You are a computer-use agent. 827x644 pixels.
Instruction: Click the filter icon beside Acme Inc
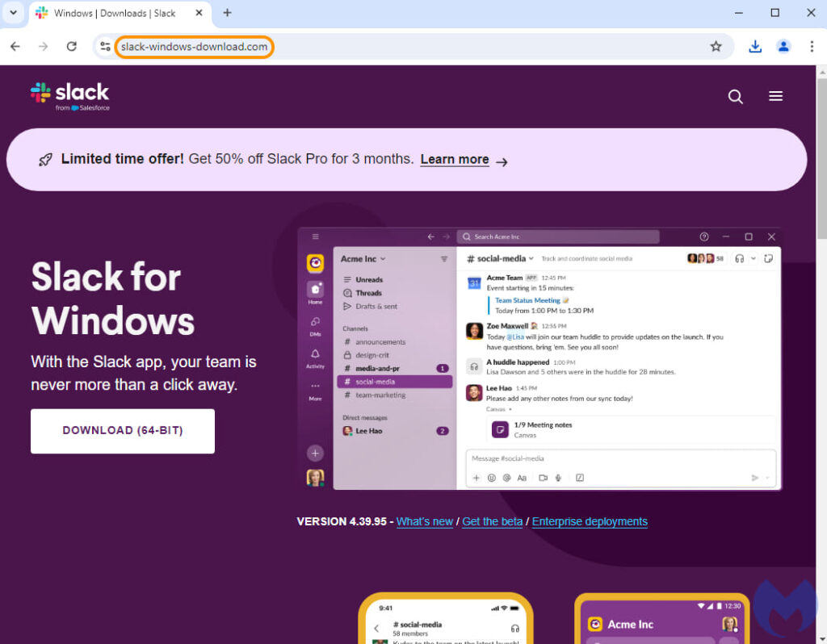click(x=444, y=259)
